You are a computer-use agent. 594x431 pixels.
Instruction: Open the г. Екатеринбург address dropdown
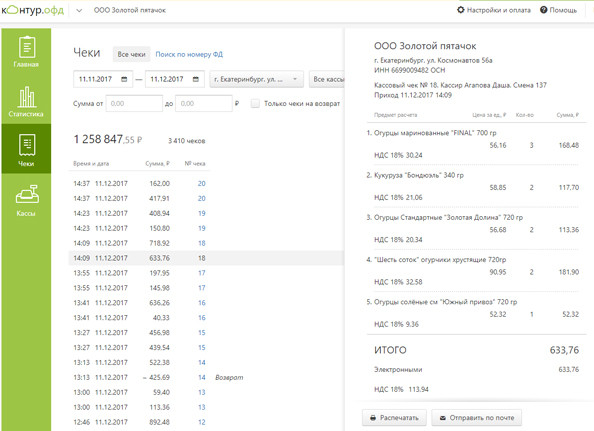tap(256, 79)
